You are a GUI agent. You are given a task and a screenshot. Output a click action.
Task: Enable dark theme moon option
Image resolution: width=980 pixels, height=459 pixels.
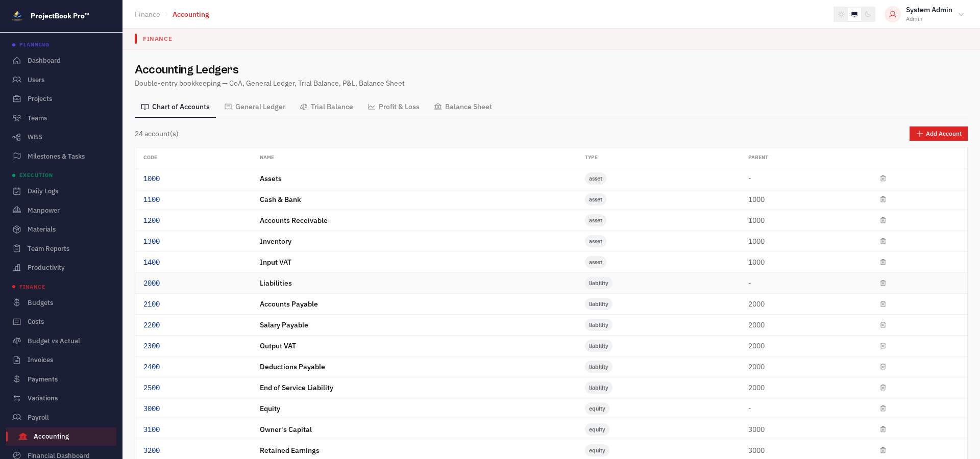[x=868, y=14]
